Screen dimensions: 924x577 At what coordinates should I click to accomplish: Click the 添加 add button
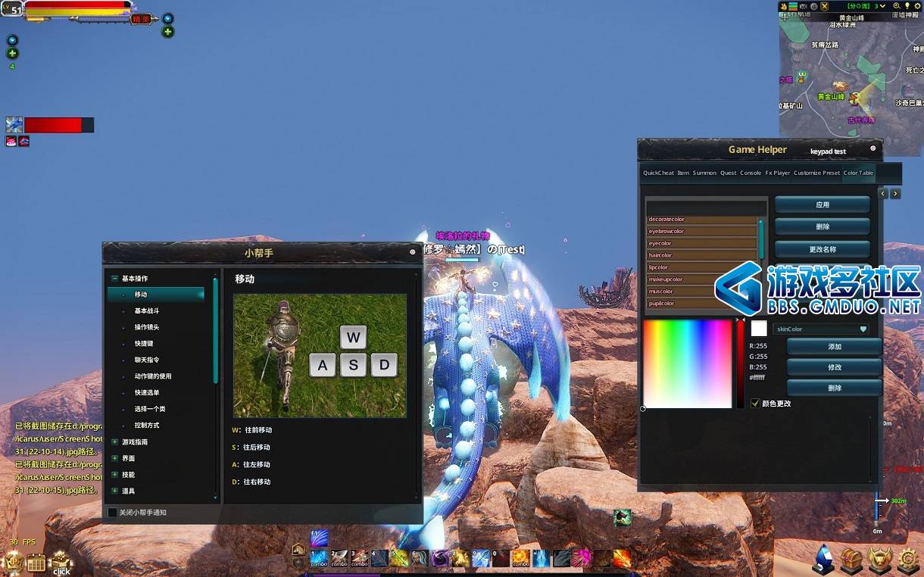coord(835,347)
